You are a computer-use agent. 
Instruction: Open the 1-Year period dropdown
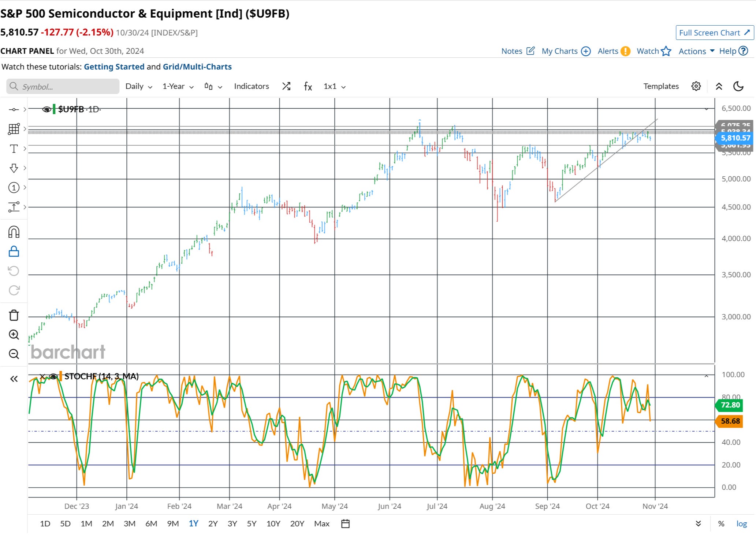click(x=178, y=86)
